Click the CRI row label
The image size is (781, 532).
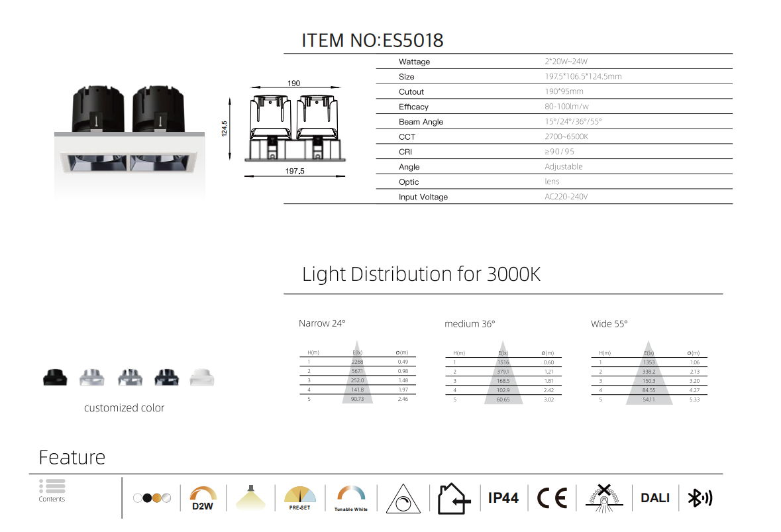coord(405,152)
